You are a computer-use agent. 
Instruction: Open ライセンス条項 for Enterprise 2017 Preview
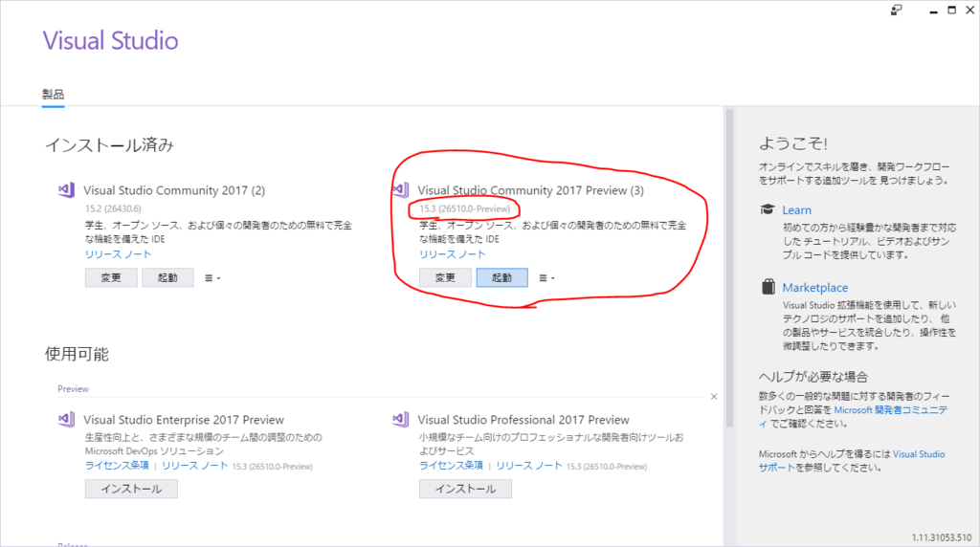click(117, 465)
